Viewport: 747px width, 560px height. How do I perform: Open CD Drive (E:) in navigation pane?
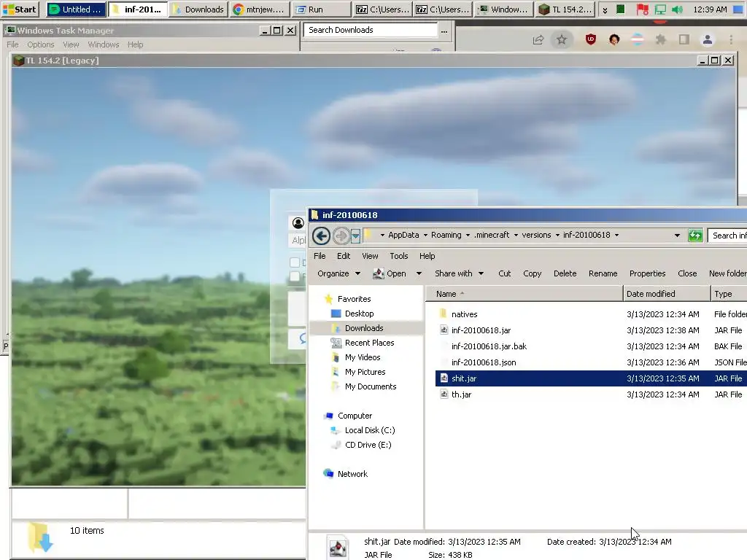[368, 445]
